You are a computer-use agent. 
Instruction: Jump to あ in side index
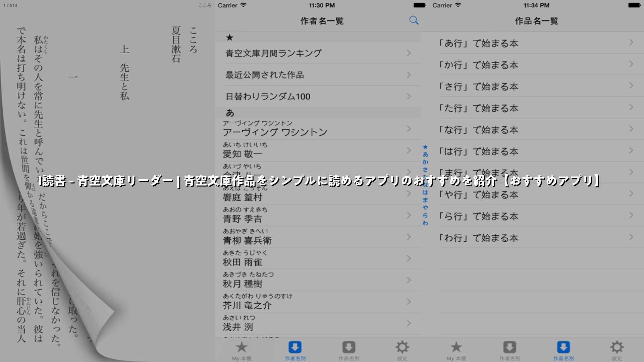click(425, 155)
